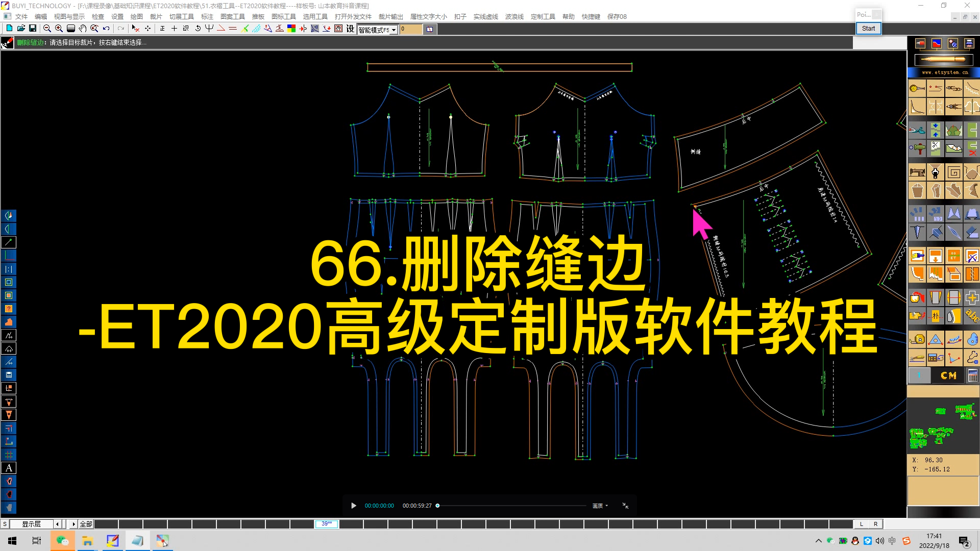Select the zoom in magnifier

[x=59, y=29]
